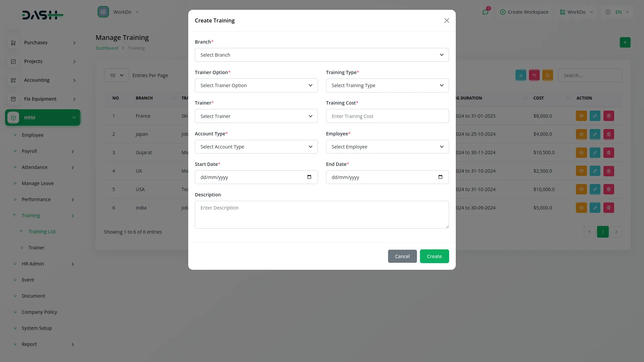Click the calendar icon in End Date field
This screenshot has height=362, width=644.
440,177
